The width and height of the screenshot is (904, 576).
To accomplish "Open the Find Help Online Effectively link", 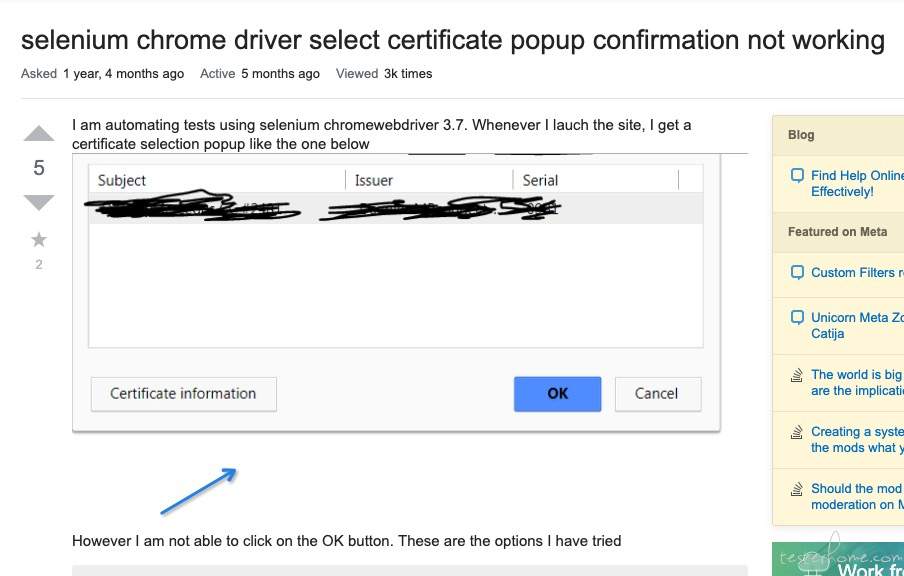I will (857, 183).
